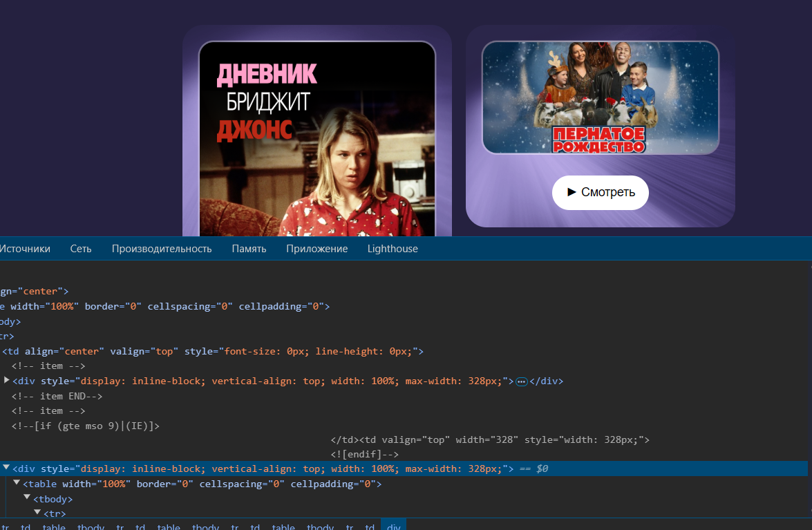Switch to the Источники panel
The height and width of the screenshot is (530, 812).
pos(26,249)
